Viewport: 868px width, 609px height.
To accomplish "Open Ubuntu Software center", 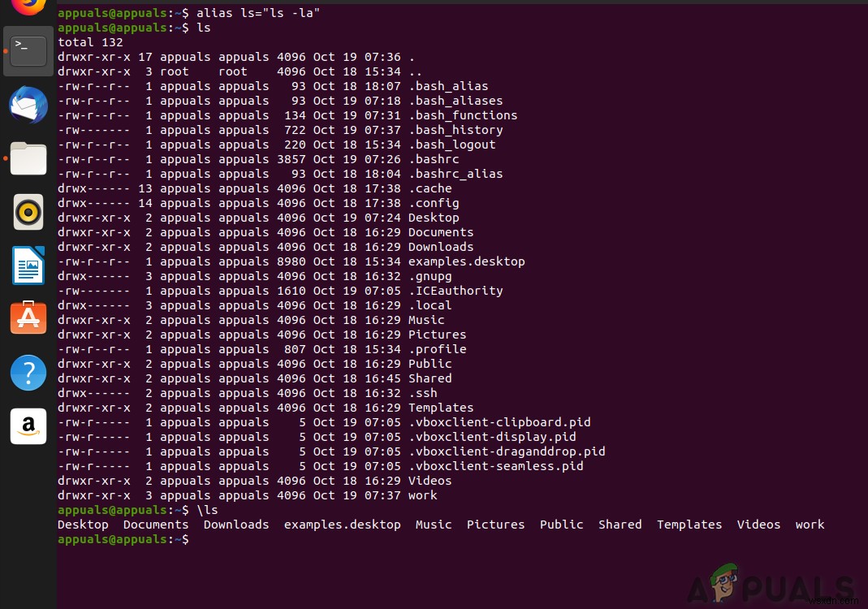I will click(x=28, y=317).
